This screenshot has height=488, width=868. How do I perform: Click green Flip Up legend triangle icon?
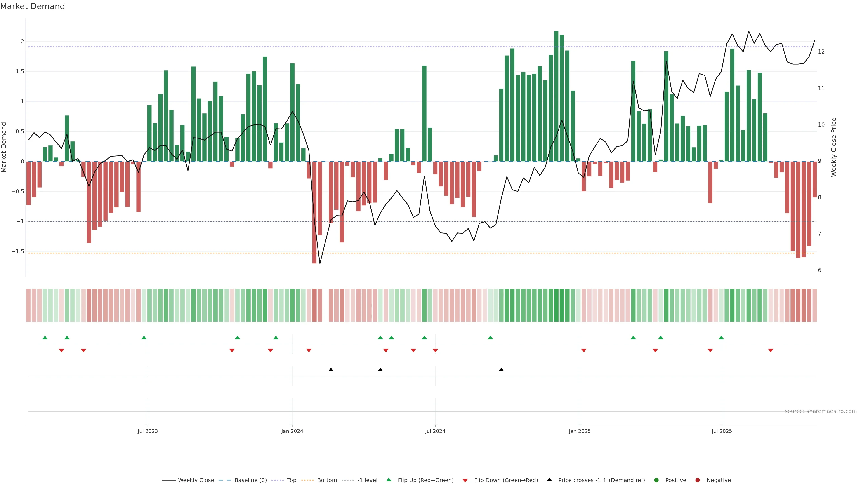[x=389, y=480]
